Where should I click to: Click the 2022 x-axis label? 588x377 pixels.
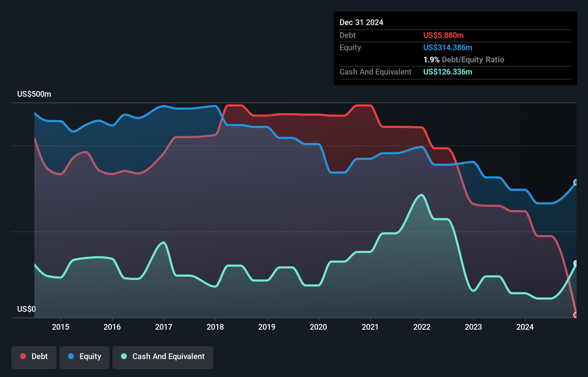[x=422, y=327]
